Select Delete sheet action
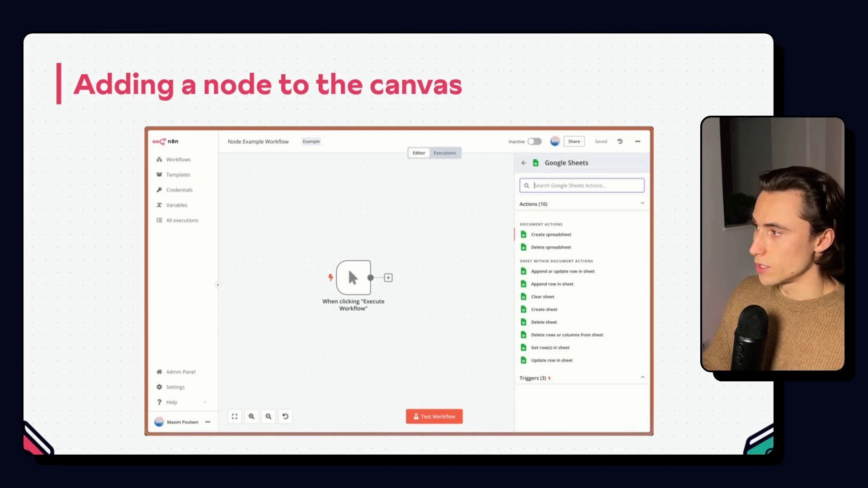Viewport: 868px width, 488px height. point(544,322)
